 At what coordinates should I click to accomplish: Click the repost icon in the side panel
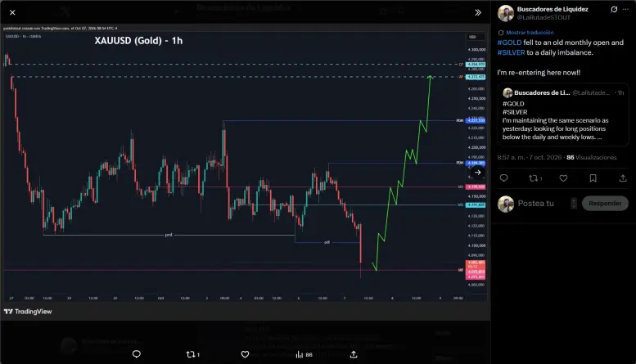pos(535,178)
